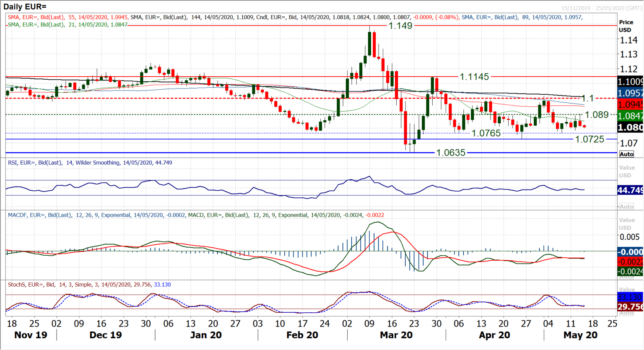Click the 1.0635 support label
This screenshot has height=350, width=644.
pos(451,153)
